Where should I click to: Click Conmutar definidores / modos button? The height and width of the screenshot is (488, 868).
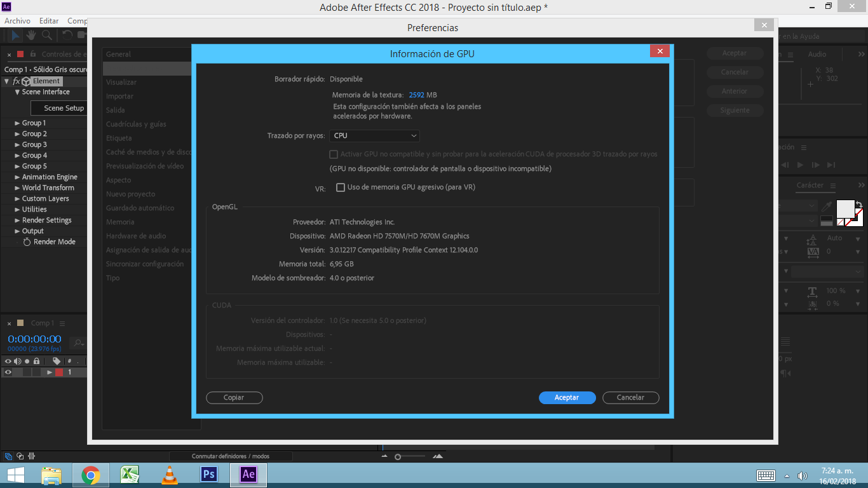point(231,456)
